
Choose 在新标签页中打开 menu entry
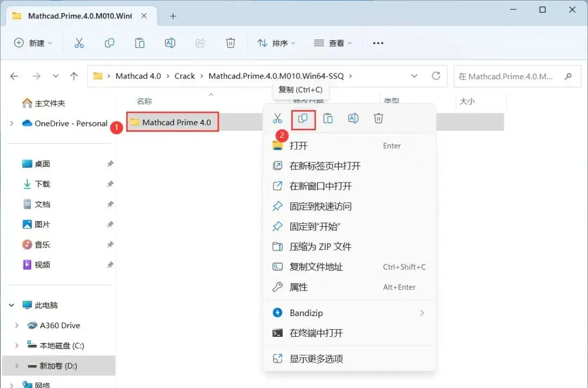tap(350, 166)
